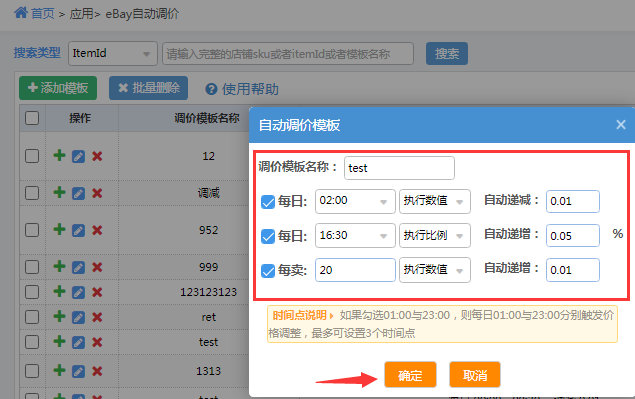The width and height of the screenshot is (635, 399).
Task: Click red delete icon in row 123123123
Action: tap(97, 292)
